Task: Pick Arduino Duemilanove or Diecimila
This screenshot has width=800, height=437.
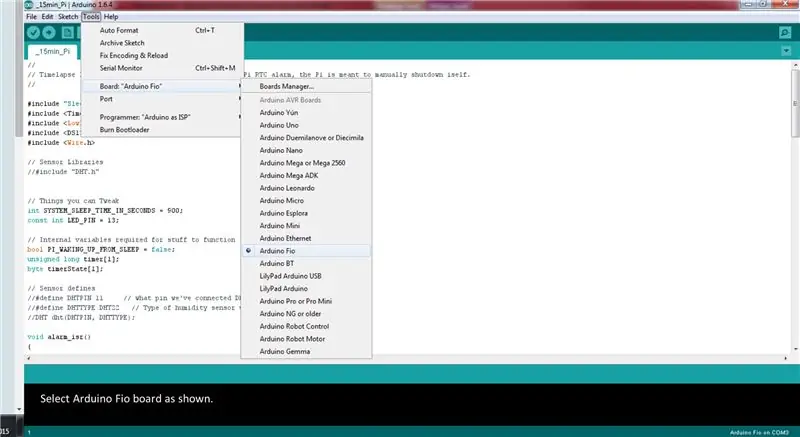Action: pyautogui.click(x=306, y=138)
